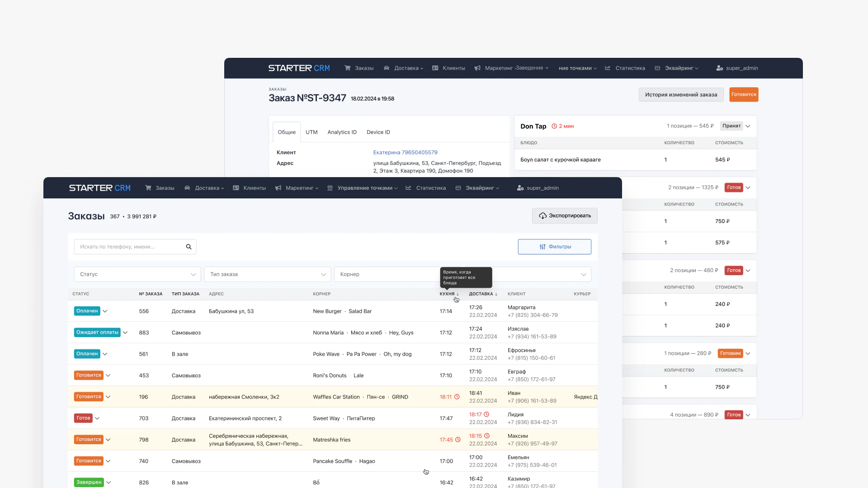Click order number 798 cell
This screenshot has width=868, height=488.
tap(144, 440)
